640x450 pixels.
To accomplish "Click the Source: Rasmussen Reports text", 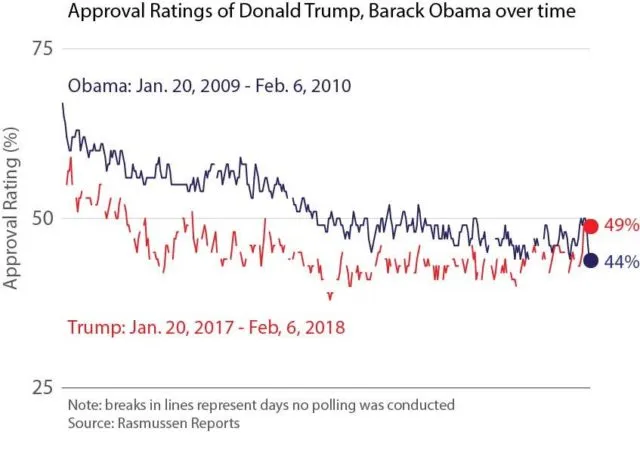I will click(154, 423).
